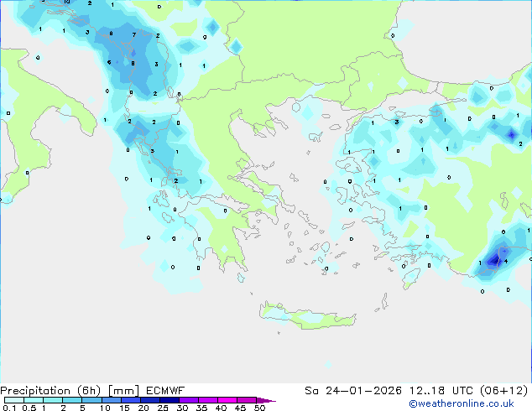Click the 40–45 mm magenta legend swatch
Screen dimensions: 532x411
pos(227,400)
